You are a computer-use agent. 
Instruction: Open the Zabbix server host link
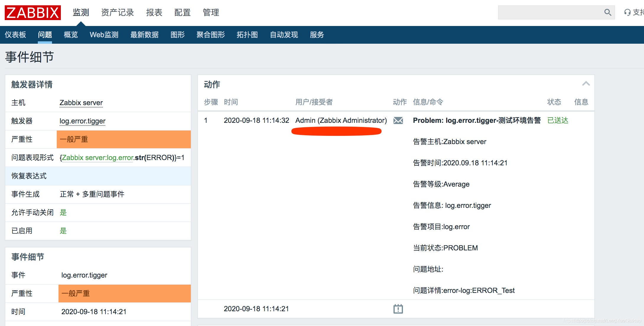tap(81, 103)
